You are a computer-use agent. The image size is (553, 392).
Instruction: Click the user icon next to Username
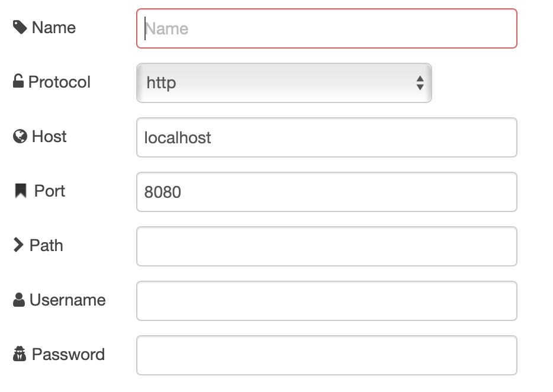click(x=19, y=300)
